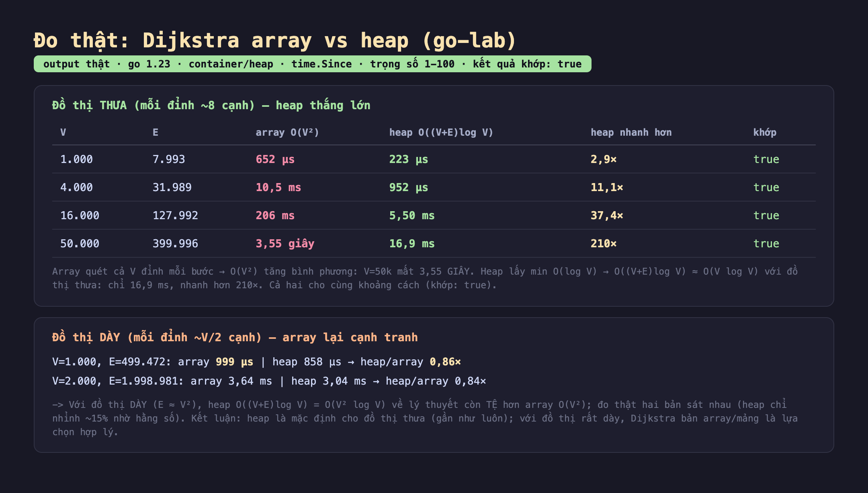Viewport: 868px width, 493px height.
Task: Click heap time '5,50 ms'
Action: click(x=412, y=216)
